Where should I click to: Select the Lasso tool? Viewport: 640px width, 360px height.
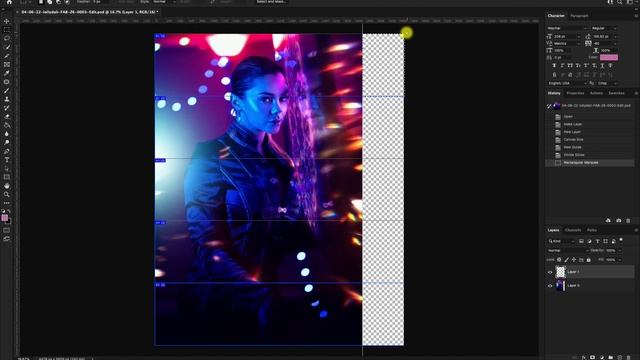[7, 38]
